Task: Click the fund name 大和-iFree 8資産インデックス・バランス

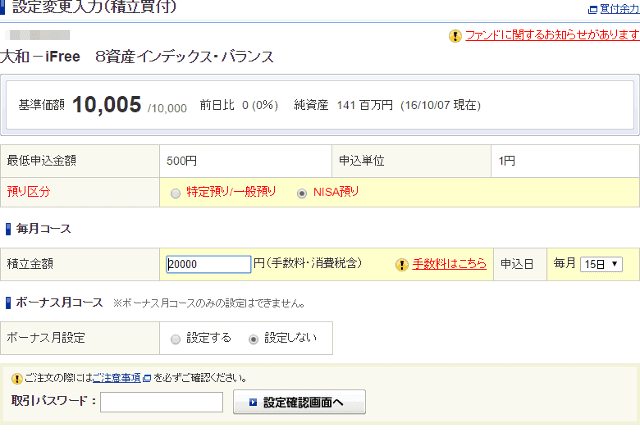Action: (137, 57)
